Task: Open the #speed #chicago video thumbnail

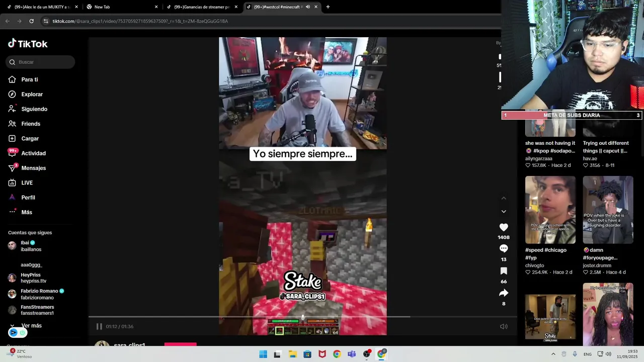Action: 550,210
